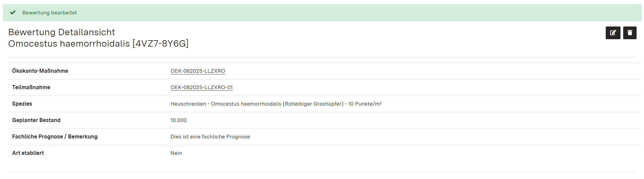
Task: Click the edit Bewertung pencil icon
Action: [613, 33]
